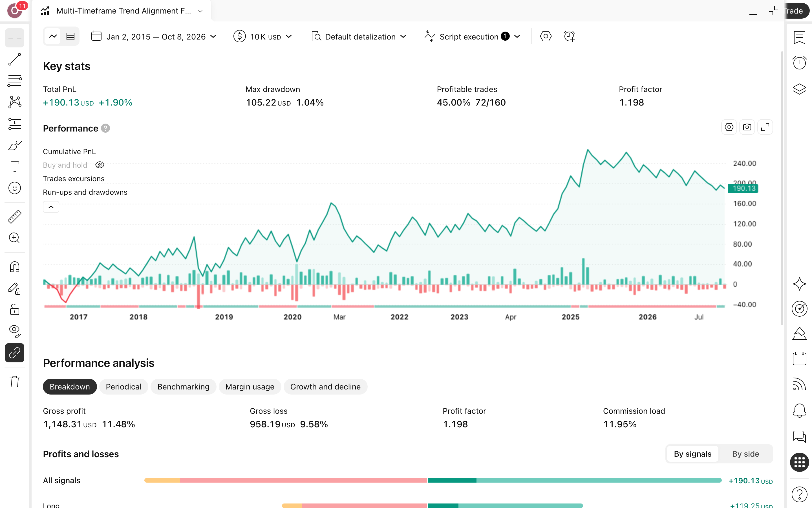The width and height of the screenshot is (812, 508).
Task: Open strategy settings hexagon icon in toolbar
Action: (546, 36)
